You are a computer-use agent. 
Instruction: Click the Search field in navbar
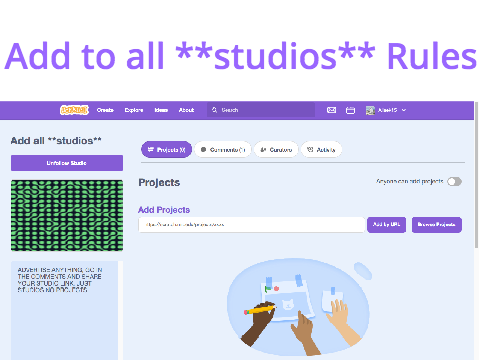pyautogui.click(x=261, y=110)
